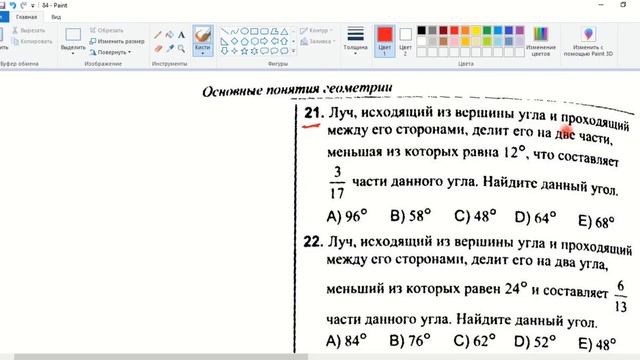Image resolution: width=640 pixels, height=360 pixels.
Task: Choose the Curve shape
Action: [234, 31]
